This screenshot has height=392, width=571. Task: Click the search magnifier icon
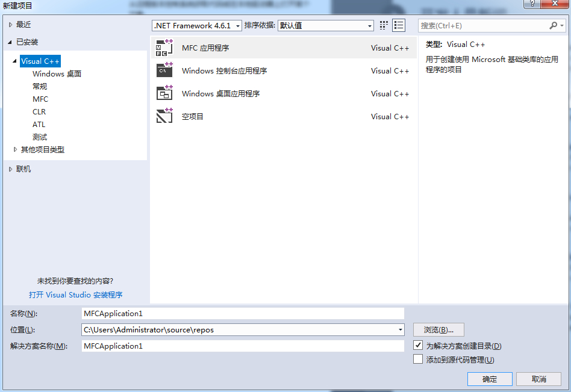(553, 25)
